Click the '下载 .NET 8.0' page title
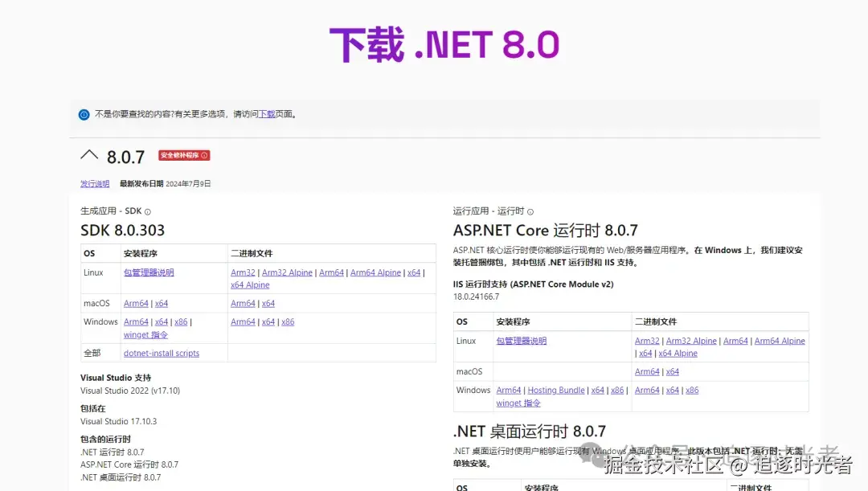This screenshot has height=491, width=868. click(444, 45)
